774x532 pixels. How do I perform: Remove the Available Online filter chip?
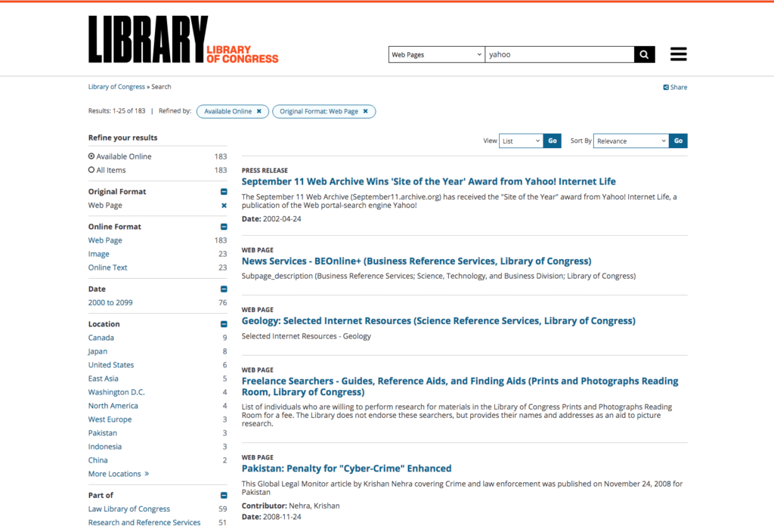(x=259, y=112)
